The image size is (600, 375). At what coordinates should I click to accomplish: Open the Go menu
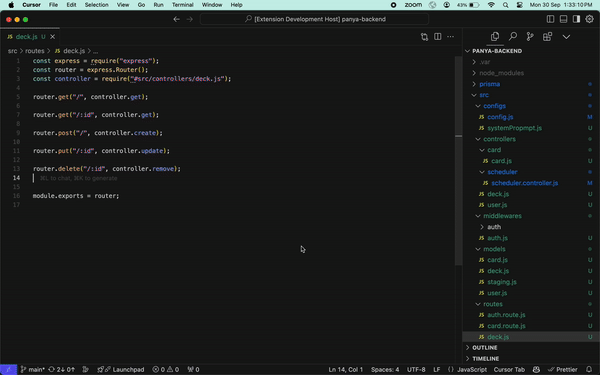pos(141,5)
